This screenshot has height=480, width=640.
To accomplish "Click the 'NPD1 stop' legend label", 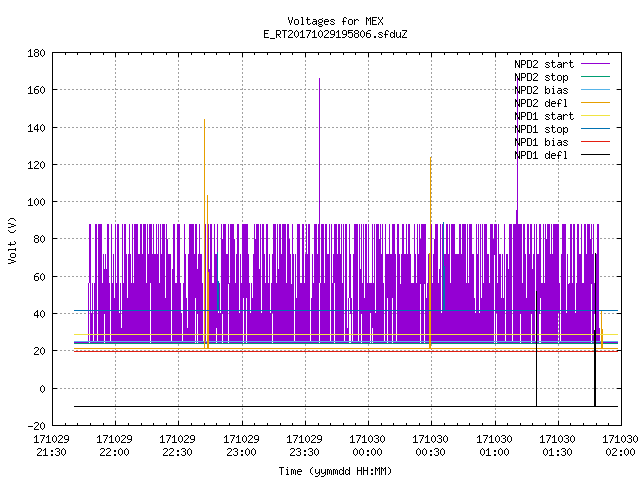I will click(x=541, y=129).
